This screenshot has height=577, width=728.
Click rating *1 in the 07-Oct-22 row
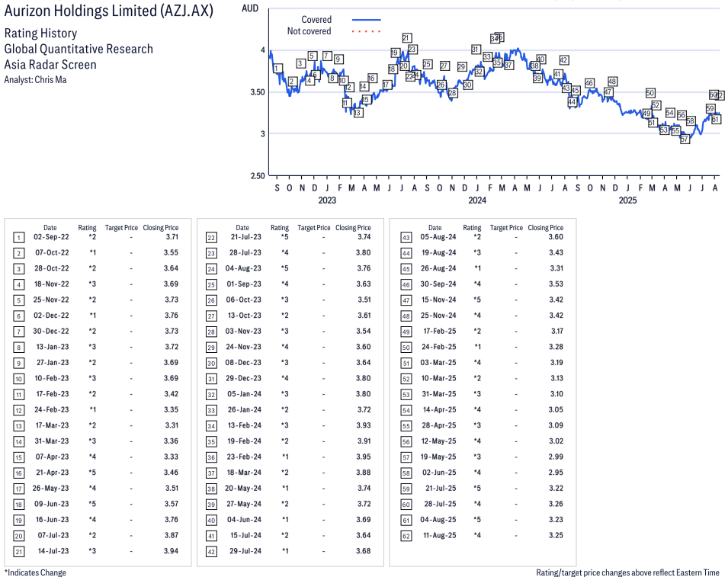pyautogui.click(x=92, y=252)
